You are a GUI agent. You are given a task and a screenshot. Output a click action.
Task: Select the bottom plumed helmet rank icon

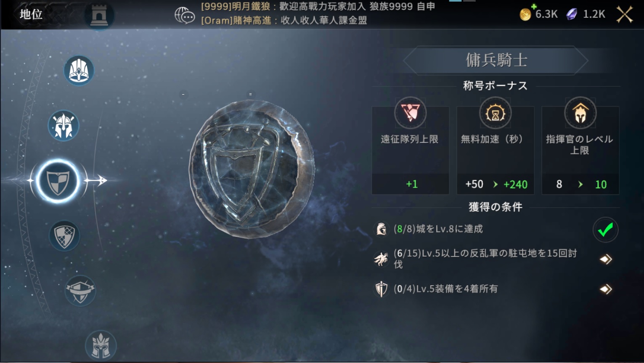point(101,345)
